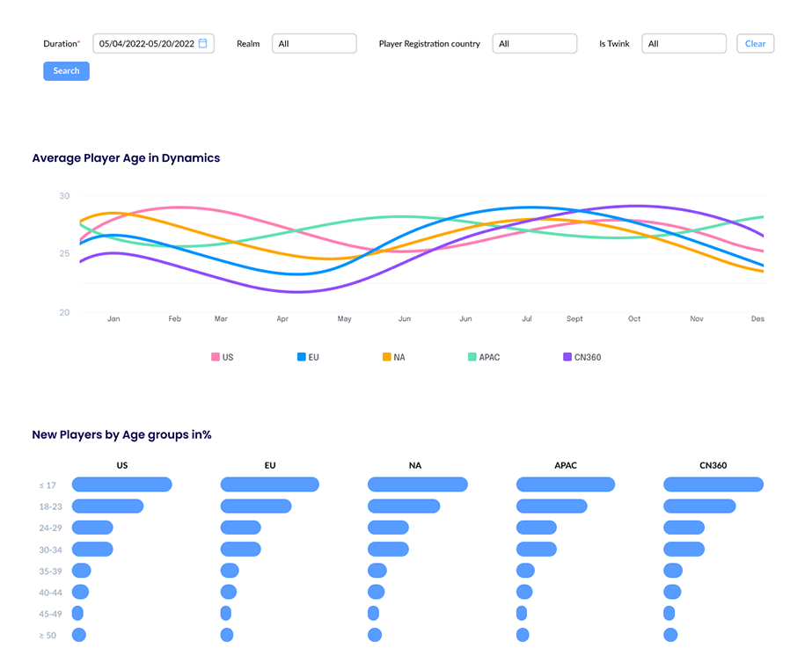Open the Player Registration country dropdown

click(534, 43)
